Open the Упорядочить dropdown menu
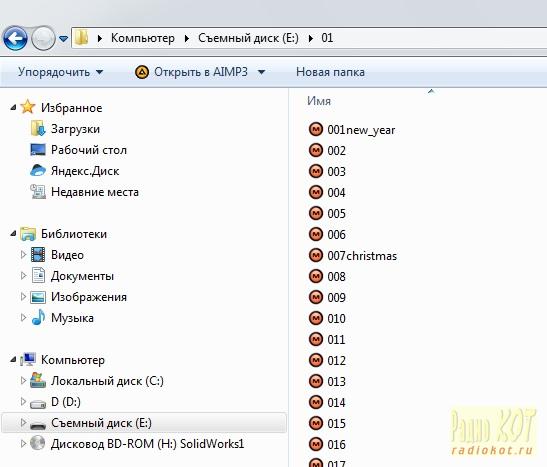 (x=60, y=72)
